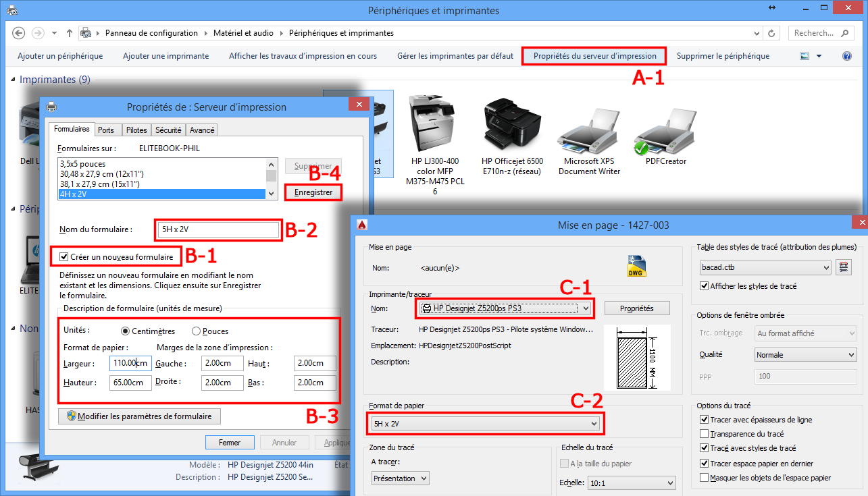Click 'Panneau de configuration' in the breadcrumb
The width and height of the screenshot is (868, 496).
pyautogui.click(x=152, y=33)
